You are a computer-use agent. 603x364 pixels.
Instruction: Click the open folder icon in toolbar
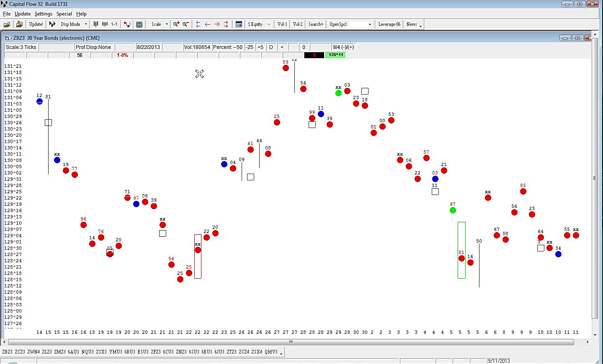7,24
